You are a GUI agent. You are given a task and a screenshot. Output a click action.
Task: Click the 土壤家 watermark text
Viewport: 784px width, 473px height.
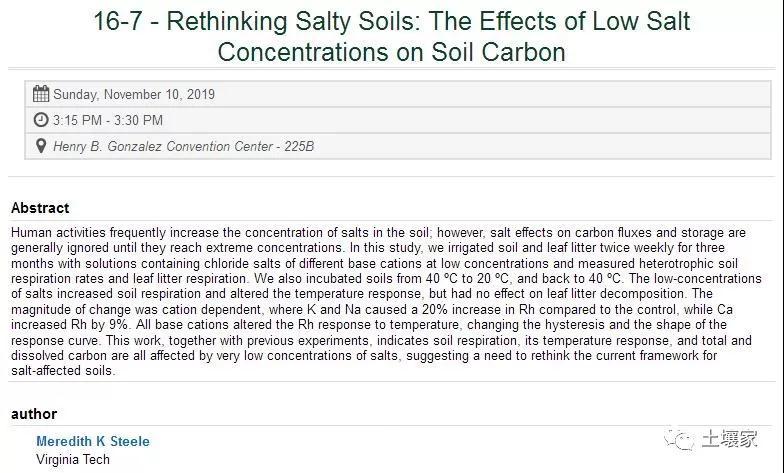[730, 439]
